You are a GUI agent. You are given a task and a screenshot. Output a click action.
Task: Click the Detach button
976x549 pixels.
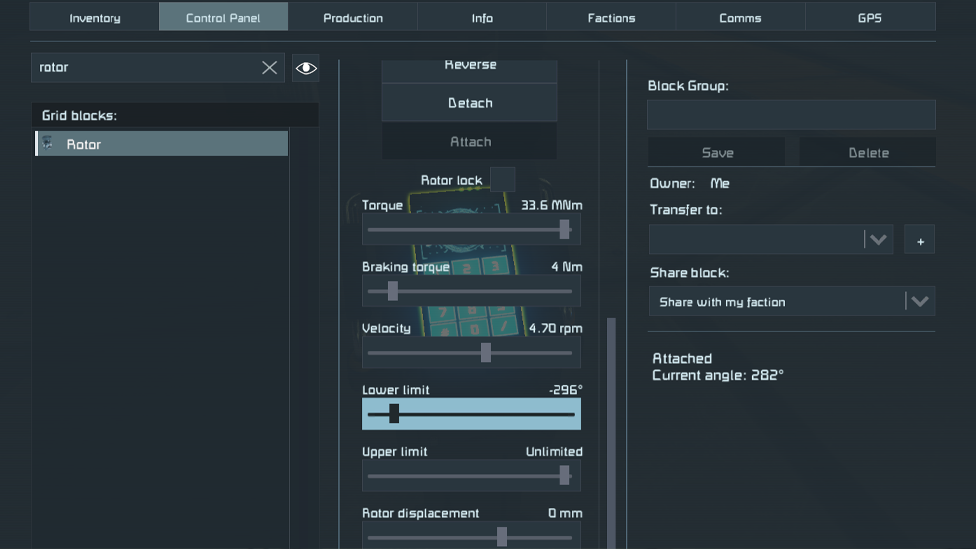point(469,103)
